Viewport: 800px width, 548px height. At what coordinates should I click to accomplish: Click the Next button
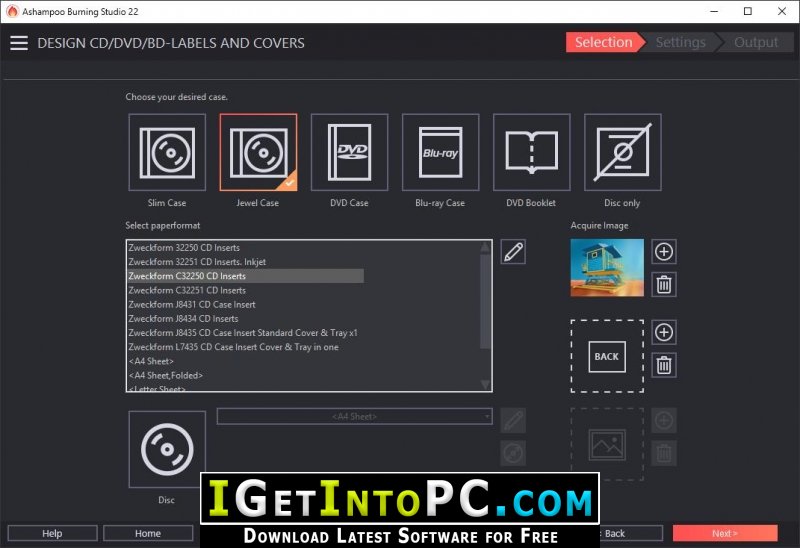click(725, 533)
